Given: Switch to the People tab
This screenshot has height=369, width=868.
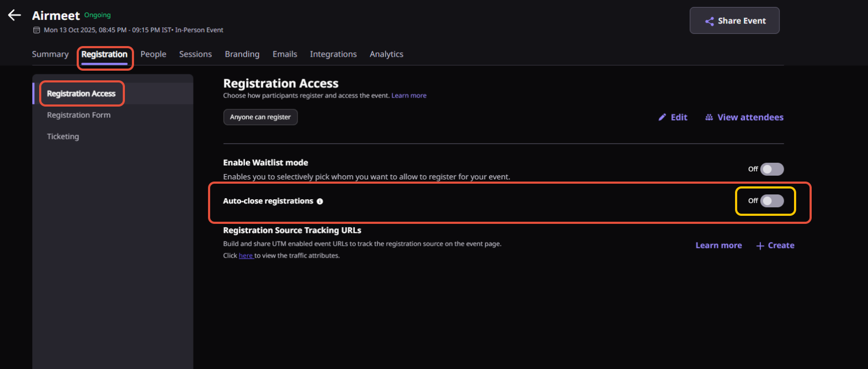Looking at the screenshot, I should click(153, 54).
